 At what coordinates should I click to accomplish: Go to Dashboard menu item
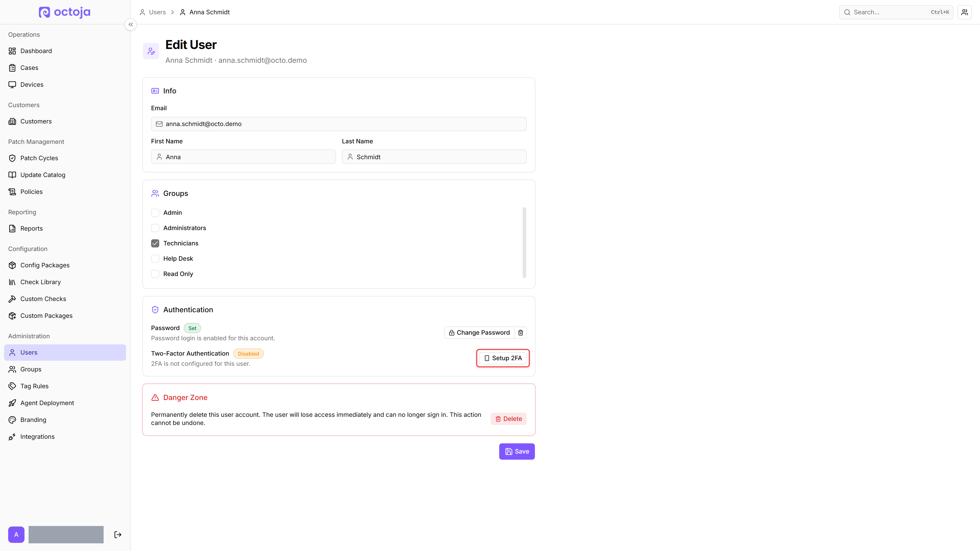click(x=65, y=51)
